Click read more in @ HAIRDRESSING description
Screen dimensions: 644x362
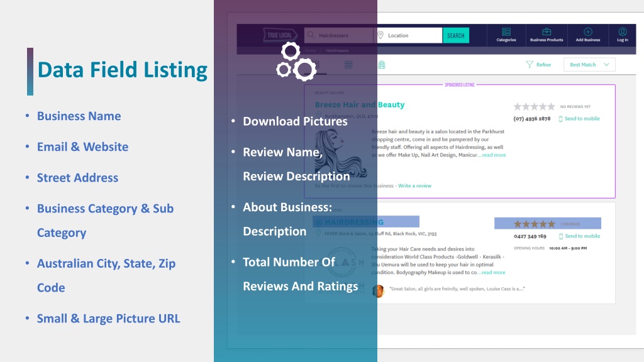point(493,272)
